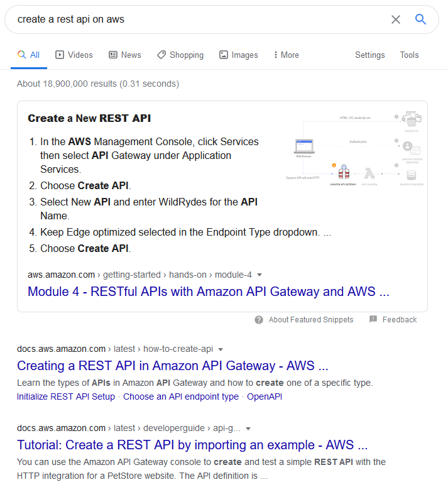Click the Images picture icon
The width and height of the screenshot is (448, 492).
(x=224, y=55)
